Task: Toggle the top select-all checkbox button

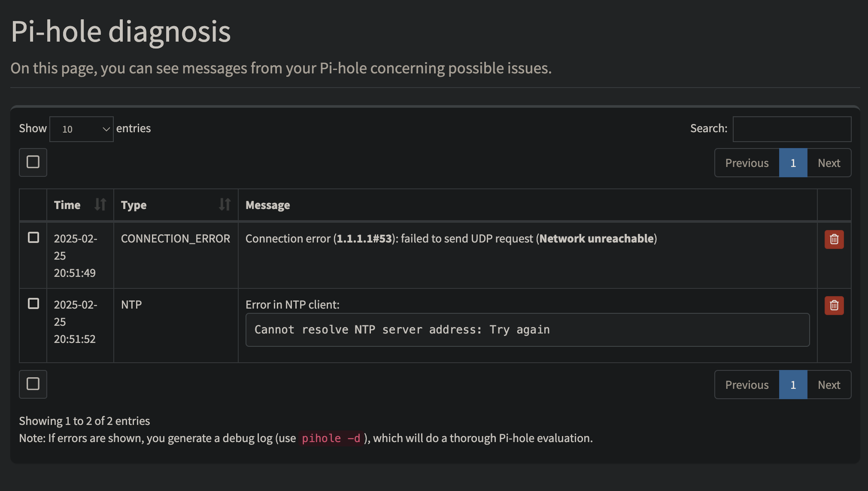Action: tap(33, 162)
